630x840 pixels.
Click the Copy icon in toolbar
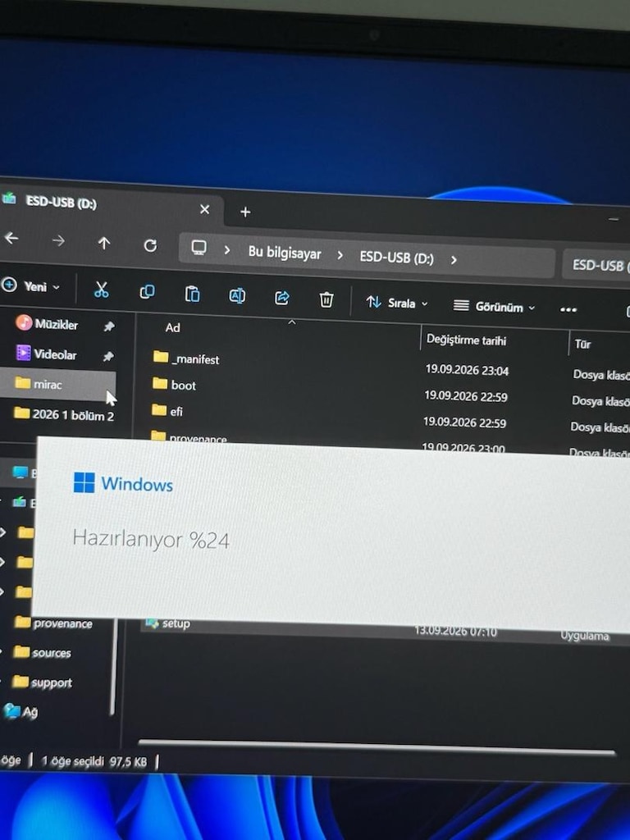(147, 291)
